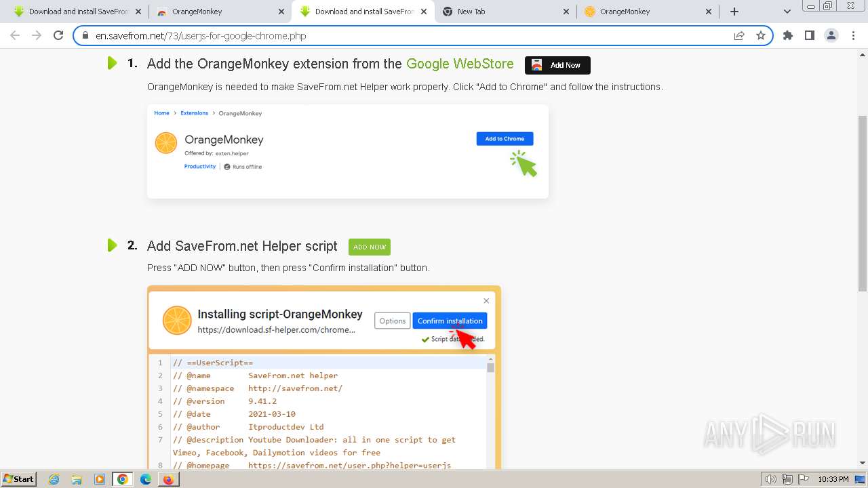Click the '@author Itproductdev Ltd' code line
The height and width of the screenshot is (488, 868).
click(x=248, y=427)
